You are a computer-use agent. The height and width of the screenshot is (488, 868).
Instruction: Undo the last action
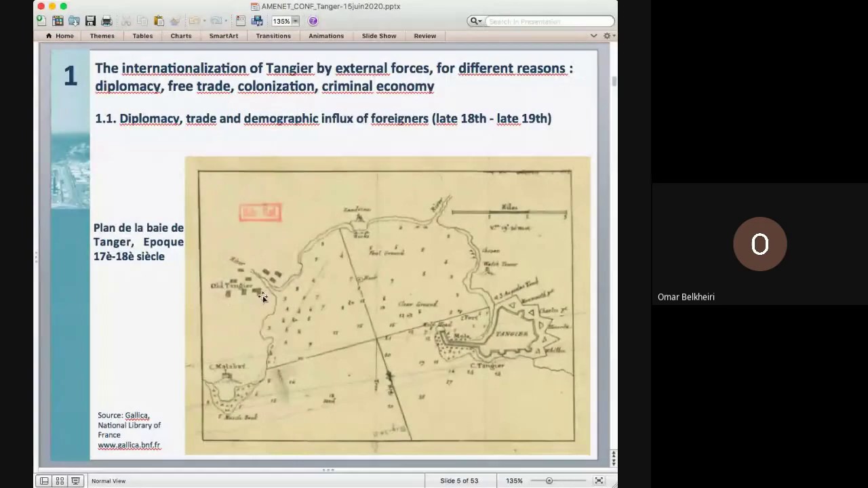(195, 21)
